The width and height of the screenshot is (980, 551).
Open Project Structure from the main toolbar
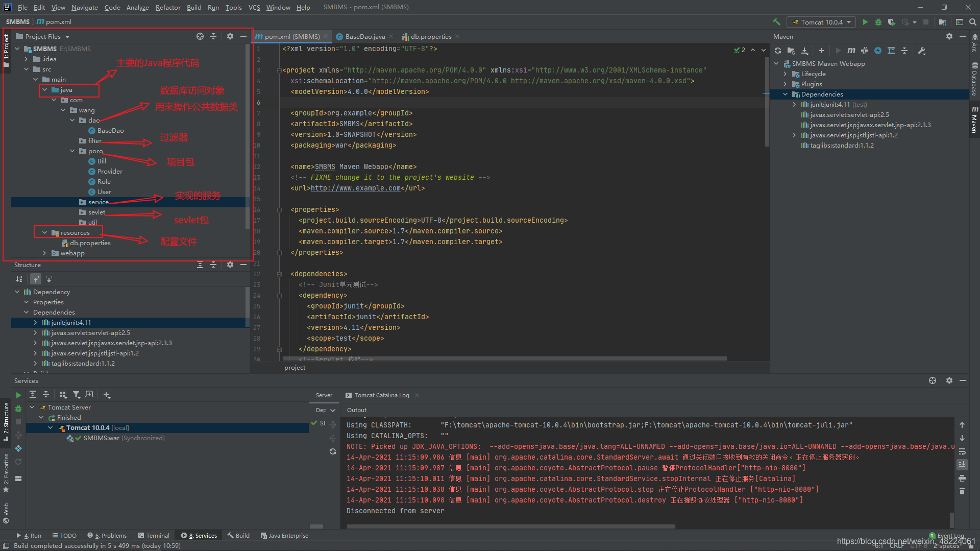tap(943, 22)
